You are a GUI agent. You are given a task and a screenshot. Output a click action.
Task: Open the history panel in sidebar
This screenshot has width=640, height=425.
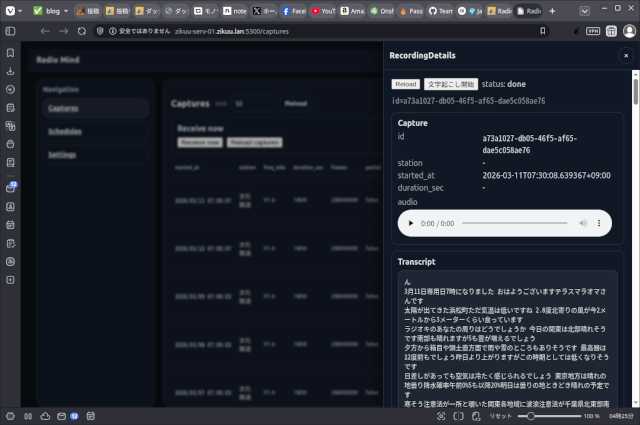coord(10,89)
